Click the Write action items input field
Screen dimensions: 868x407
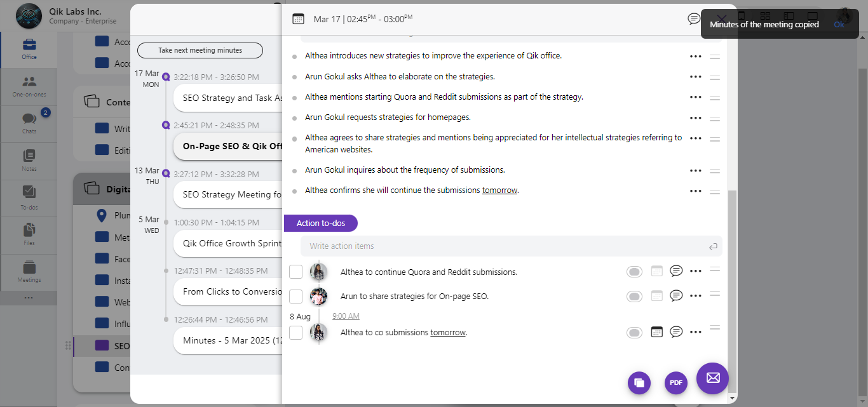[x=505, y=246]
